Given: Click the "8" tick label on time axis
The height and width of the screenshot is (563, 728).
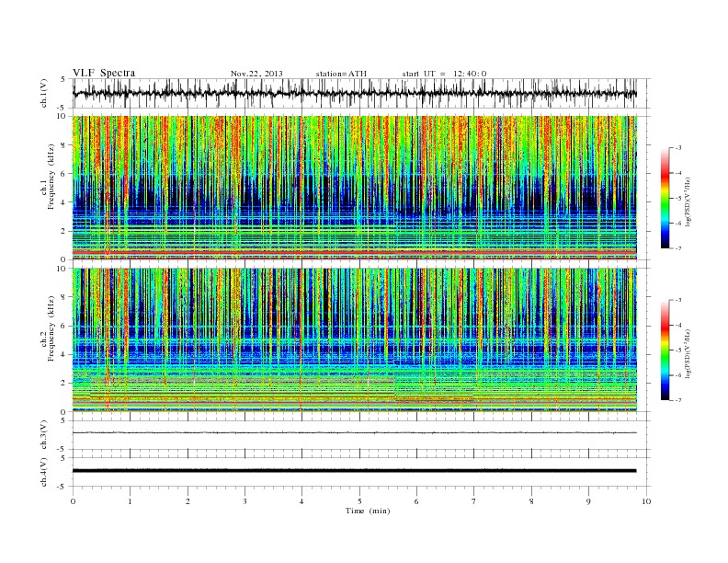Looking at the screenshot, I should pos(531,501).
